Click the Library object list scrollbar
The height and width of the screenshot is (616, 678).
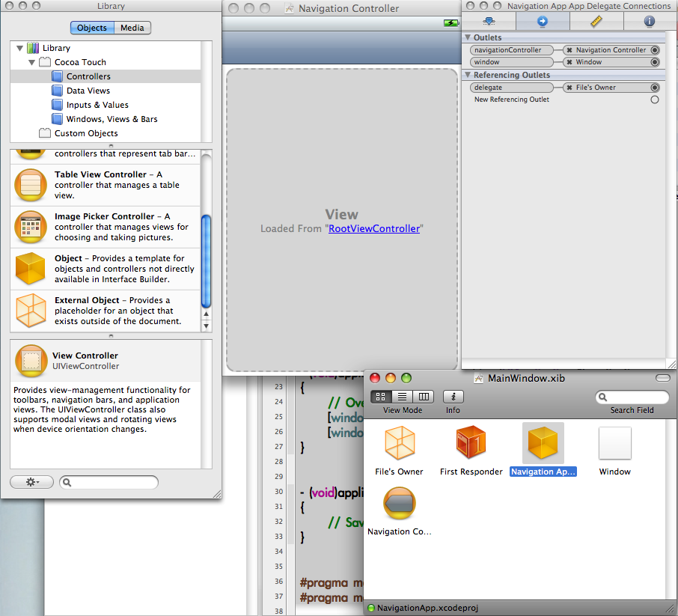[207, 262]
